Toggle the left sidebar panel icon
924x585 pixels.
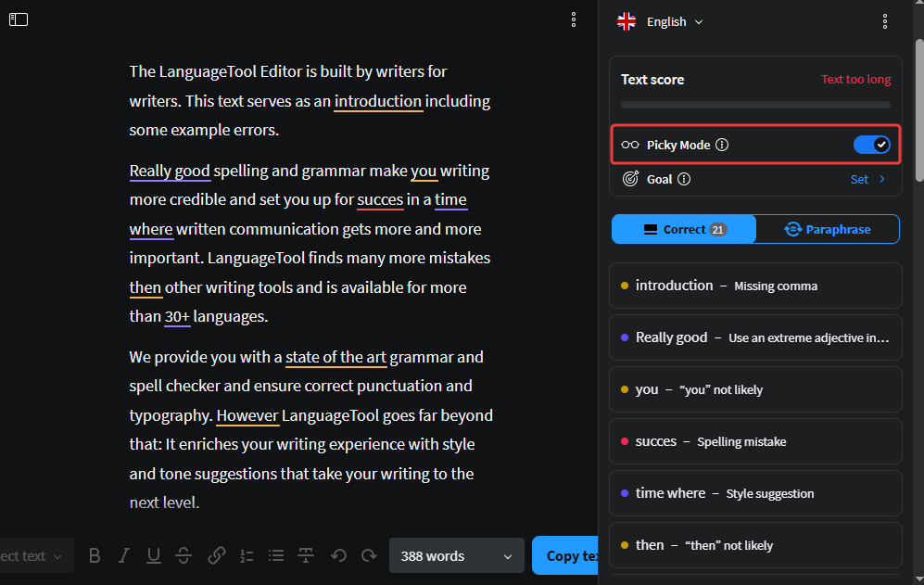tap(19, 19)
